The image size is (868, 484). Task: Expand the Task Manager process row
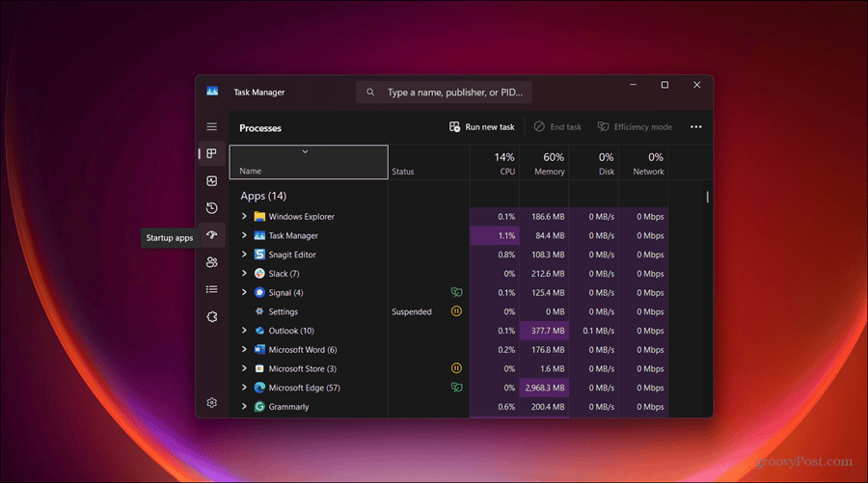coord(244,235)
